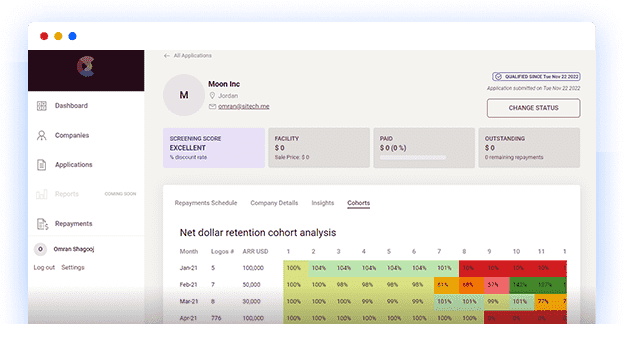Screen dimensions: 624x361
Task: Go back via All Applications link
Action: tap(187, 56)
